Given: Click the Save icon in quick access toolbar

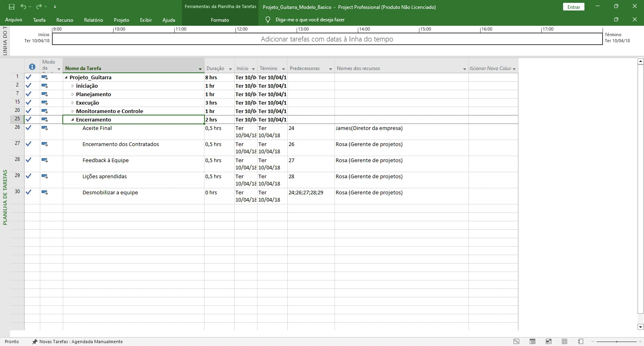Looking at the screenshot, I should (x=12, y=7).
